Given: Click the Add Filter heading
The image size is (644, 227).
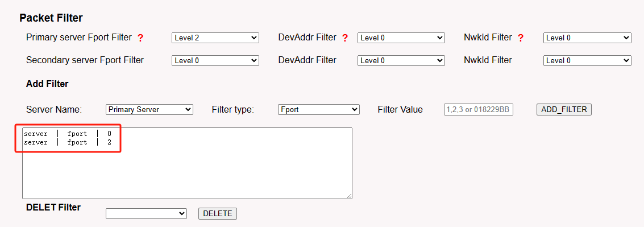Looking at the screenshot, I should click(x=47, y=84).
